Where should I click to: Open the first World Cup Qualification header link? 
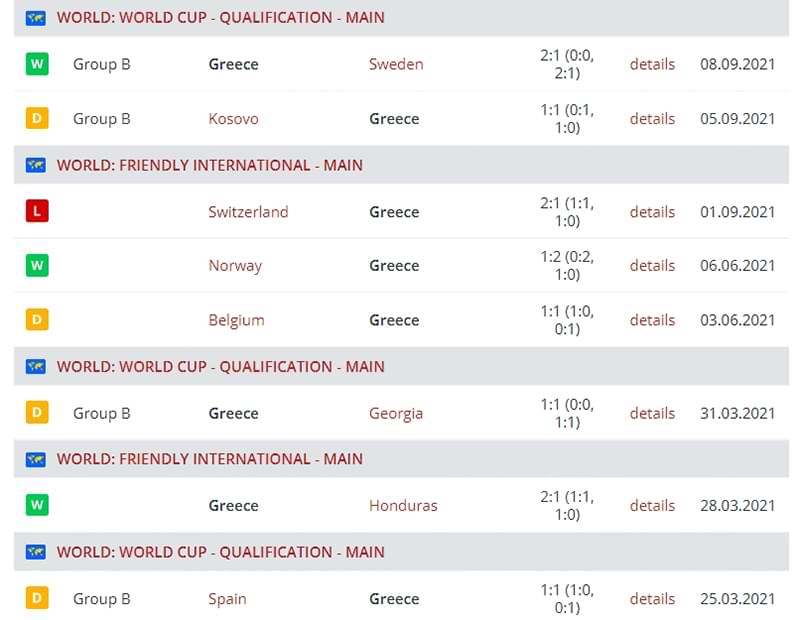tap(220, 17)
